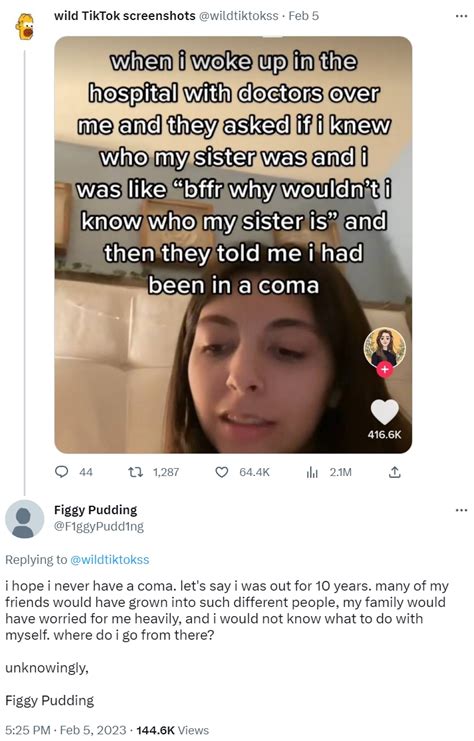Tap the white TikTok heart icon
Image resolution: width=474 pixels, height=741 pixels.
coord(385,412)
